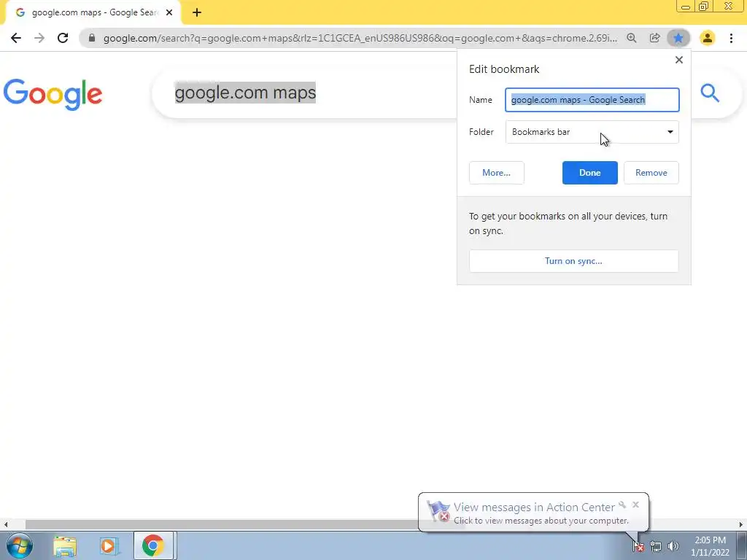
Task: Click the Google logo
Action: [53, 94]
